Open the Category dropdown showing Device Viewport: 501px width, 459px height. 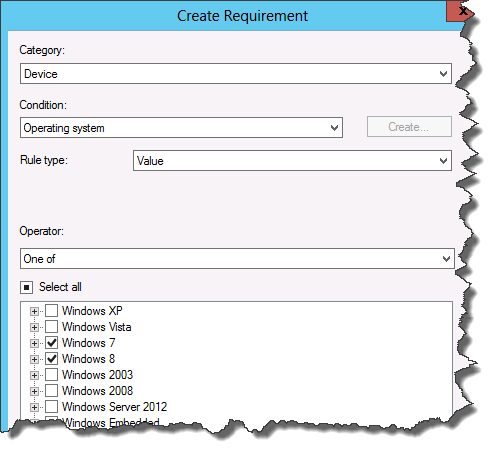[236, 74]
